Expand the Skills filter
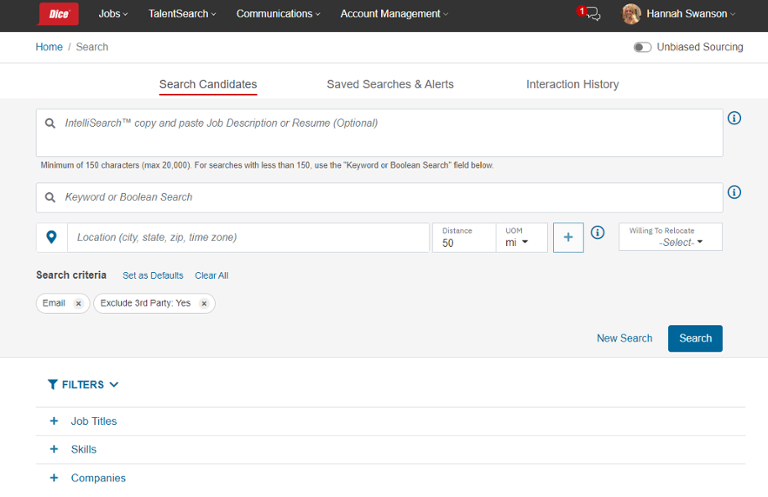This screenshot has height=497, width=768. tap(54, 450)
